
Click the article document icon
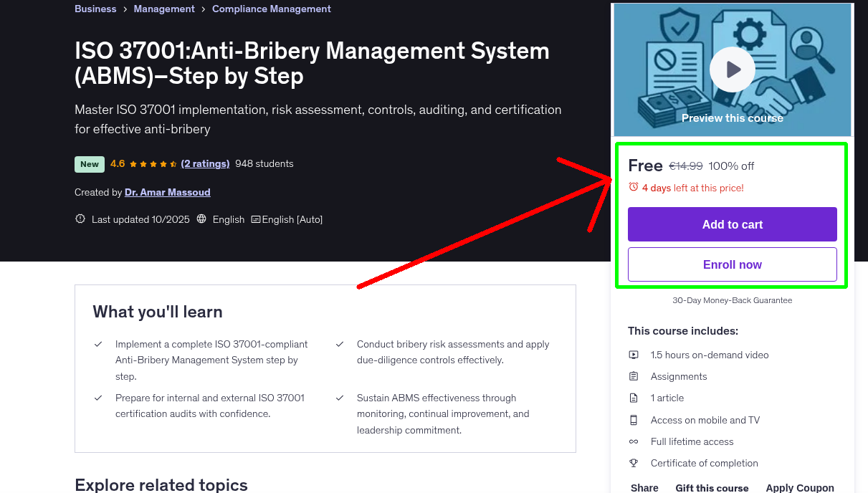click(x=634, y=398)
